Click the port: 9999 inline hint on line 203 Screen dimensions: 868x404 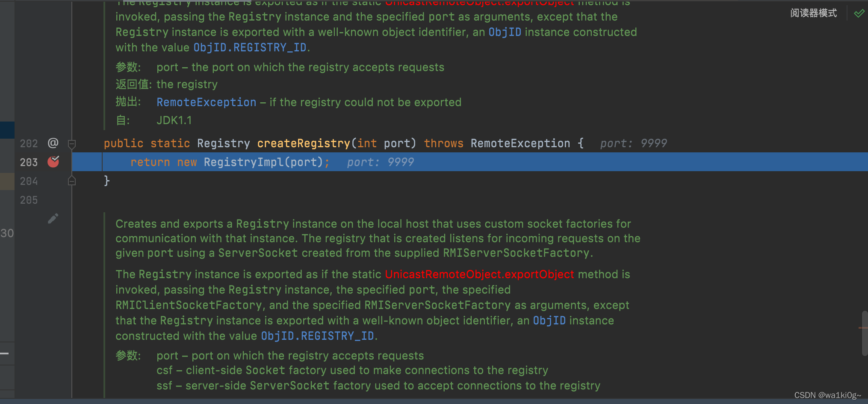pos(380,162)
